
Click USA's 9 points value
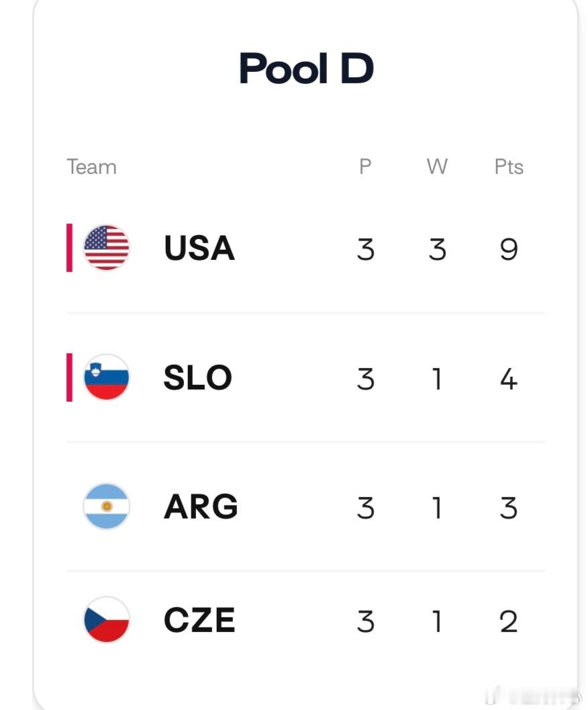point(509,249)
